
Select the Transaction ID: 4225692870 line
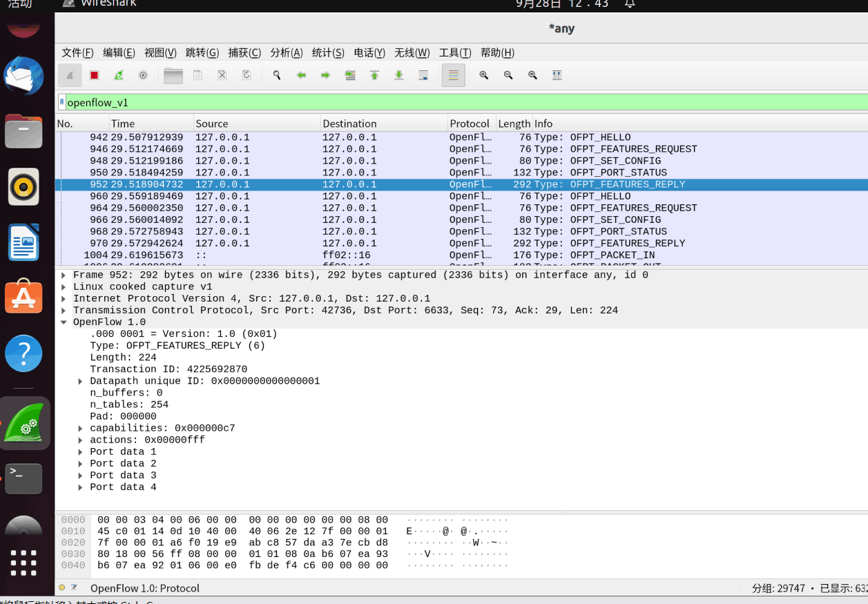pyautogui.click(x=168, y=369)
